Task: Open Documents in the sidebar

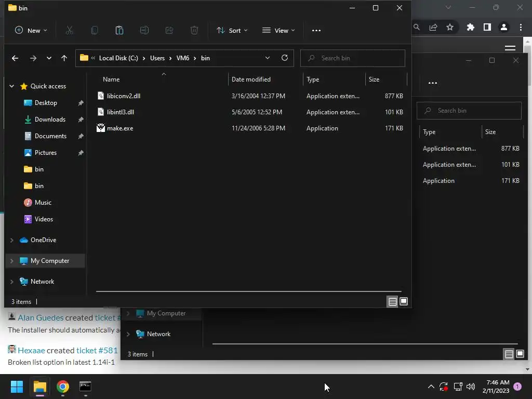Action: [50, 136]
